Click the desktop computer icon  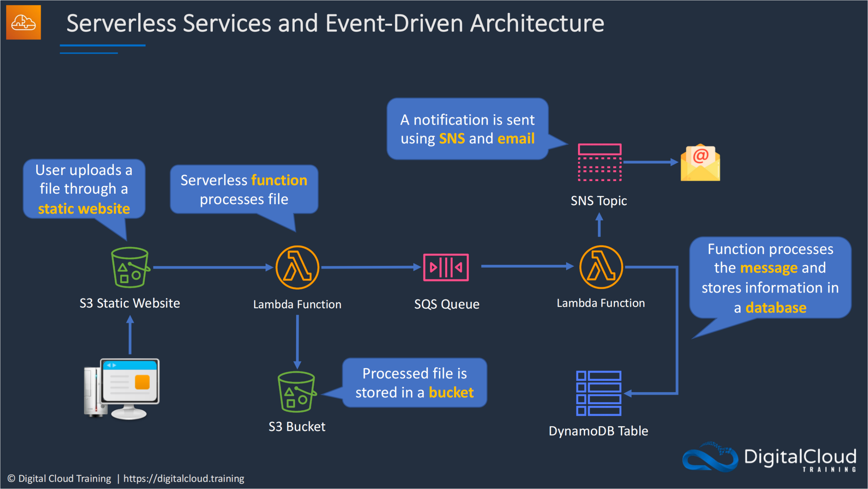click(122, 389)
